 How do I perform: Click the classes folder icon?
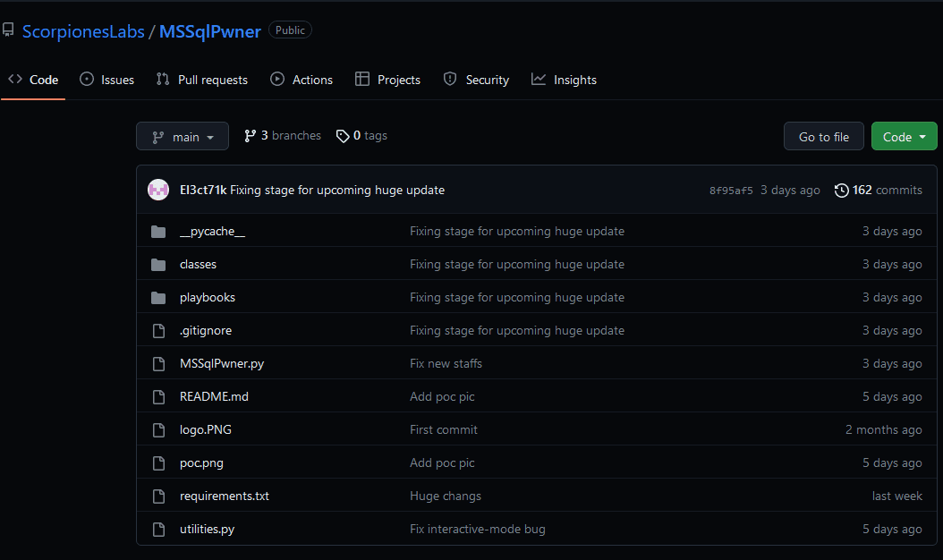point(158,265)
